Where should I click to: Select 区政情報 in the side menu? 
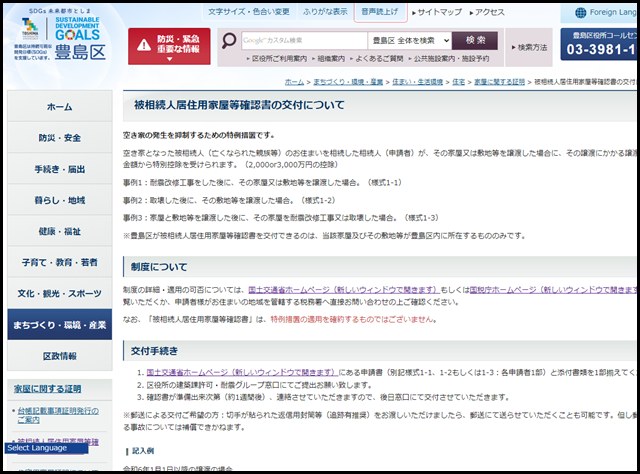(x=60, y=356)
